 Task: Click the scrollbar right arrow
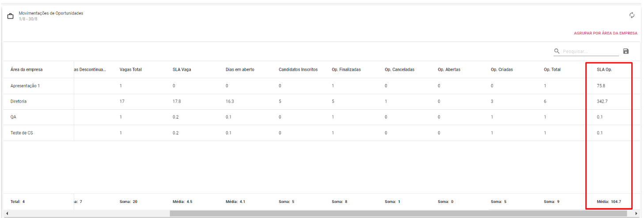point(636,214)
